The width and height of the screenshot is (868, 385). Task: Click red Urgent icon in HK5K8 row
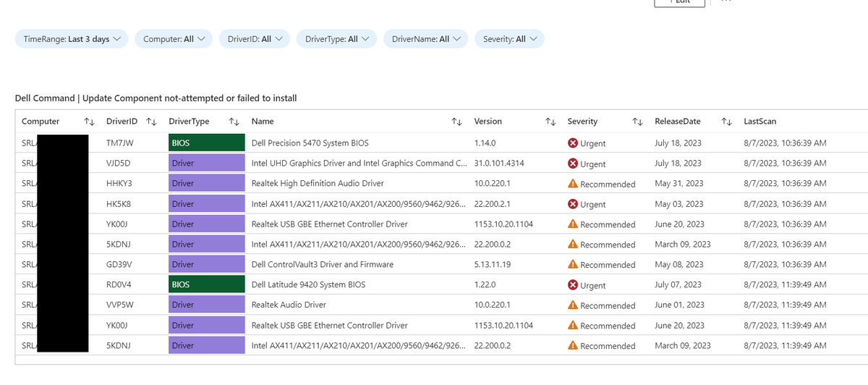[573, 204]
